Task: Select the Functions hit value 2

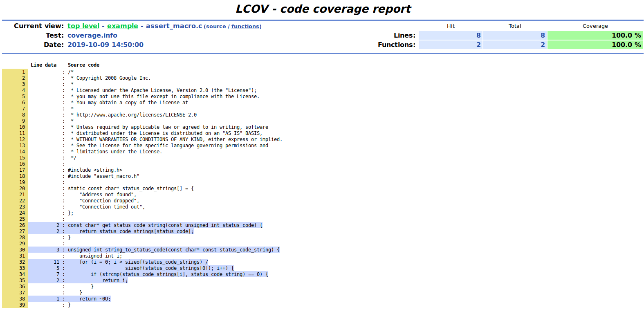Action: pyautogui.click(x=450, y=45)
